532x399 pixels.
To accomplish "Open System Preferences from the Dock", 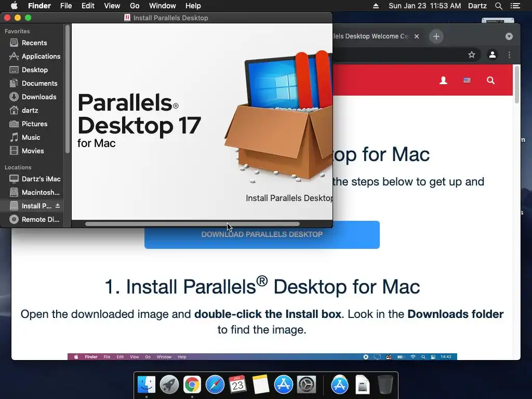I will (x=307, y=385).
